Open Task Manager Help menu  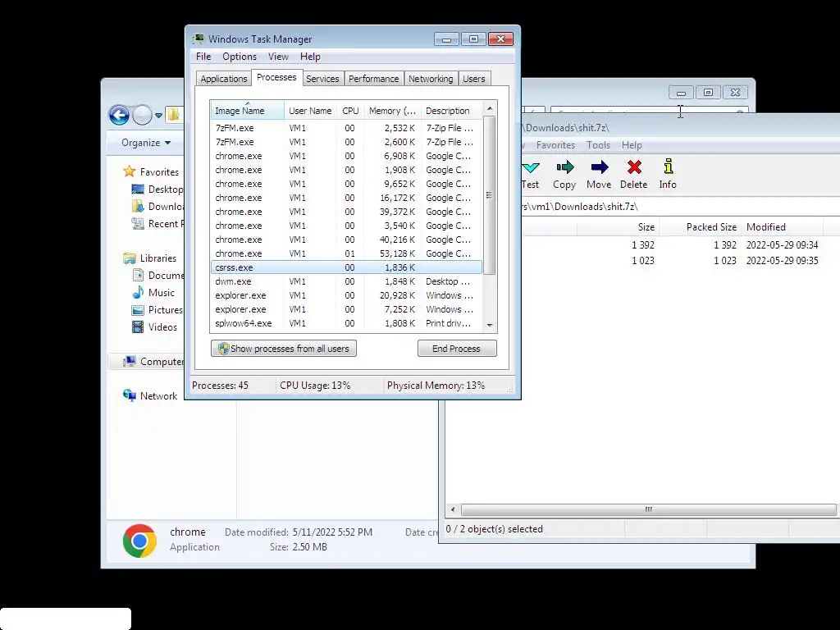coord(310,57)
